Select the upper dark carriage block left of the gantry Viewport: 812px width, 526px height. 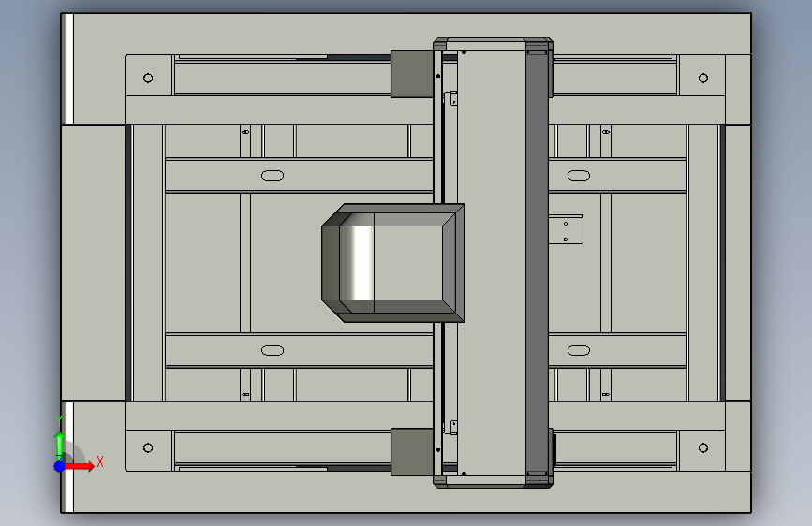[412, 74]
